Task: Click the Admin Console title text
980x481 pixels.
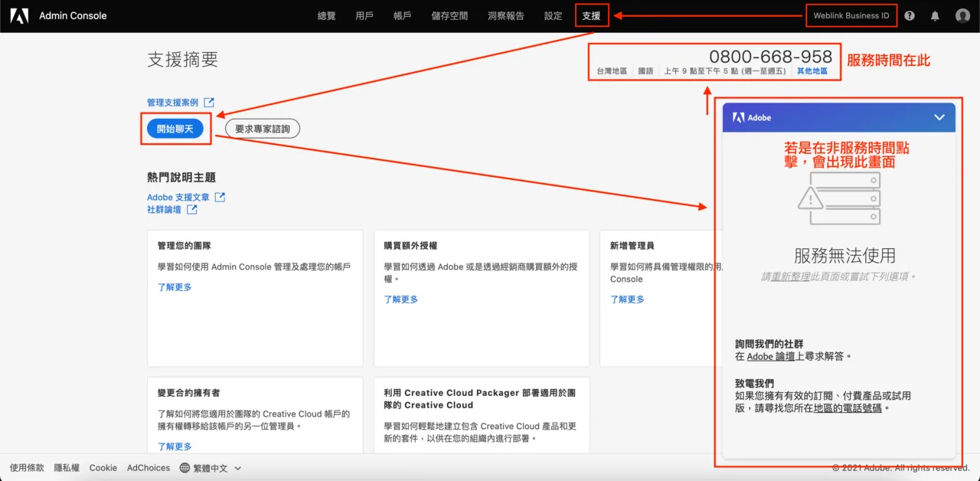Action: click(73, 15)
